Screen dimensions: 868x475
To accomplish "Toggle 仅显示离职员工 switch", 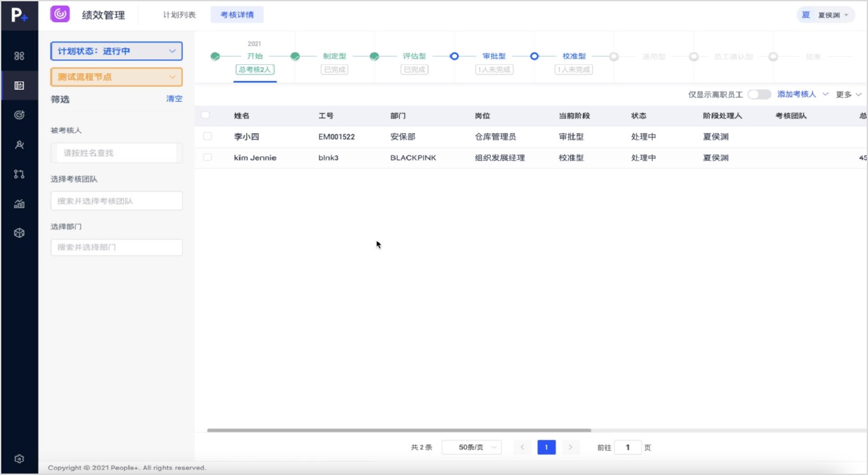I will [x=759, y=94].
